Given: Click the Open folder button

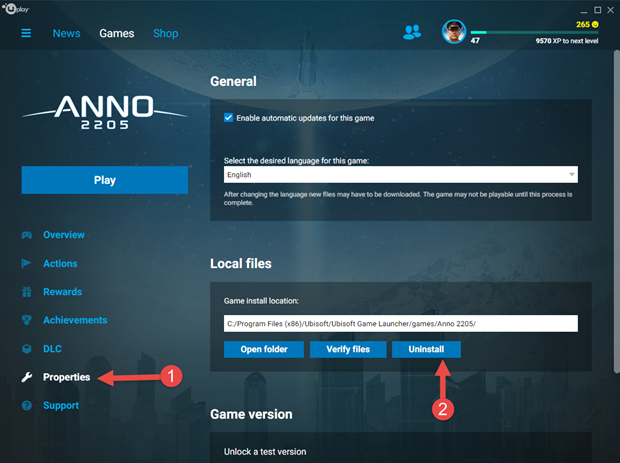Looking at the screenshot, I should (x=264, y=350).
